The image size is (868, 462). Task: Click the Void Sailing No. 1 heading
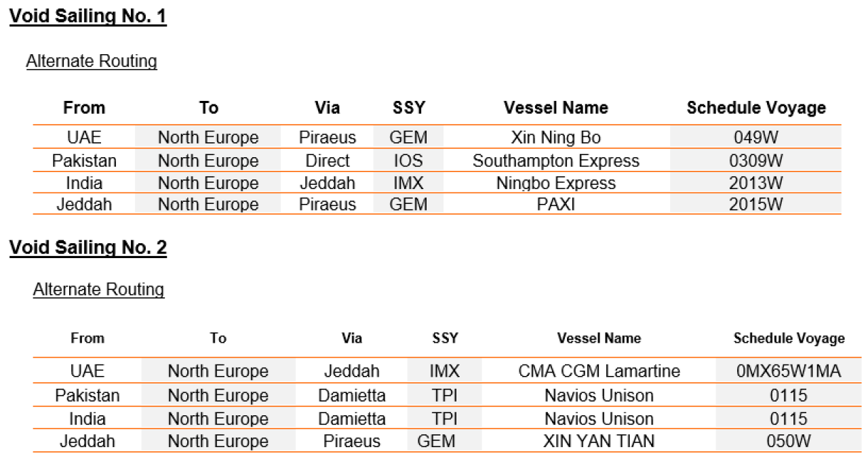88,16
